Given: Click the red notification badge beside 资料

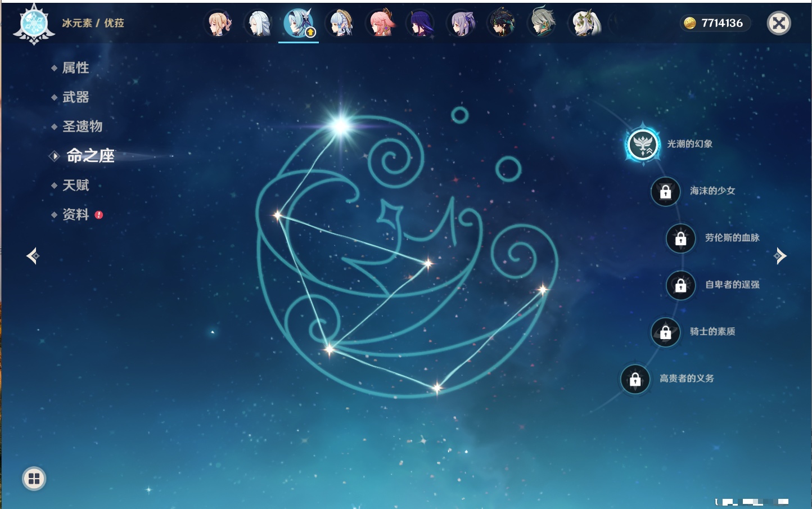Looking at the screenshot, I should tap(99, 215).
